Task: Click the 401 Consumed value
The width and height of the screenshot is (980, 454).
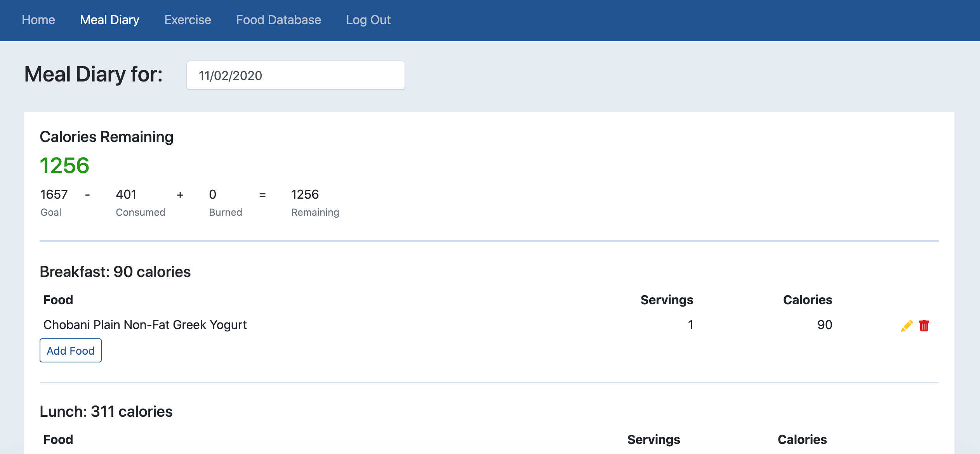Action: 126,194
